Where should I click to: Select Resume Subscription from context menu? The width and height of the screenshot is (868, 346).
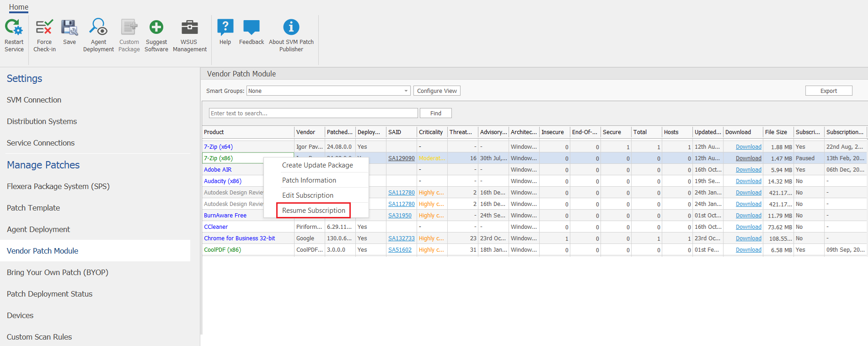pos(314,211)
